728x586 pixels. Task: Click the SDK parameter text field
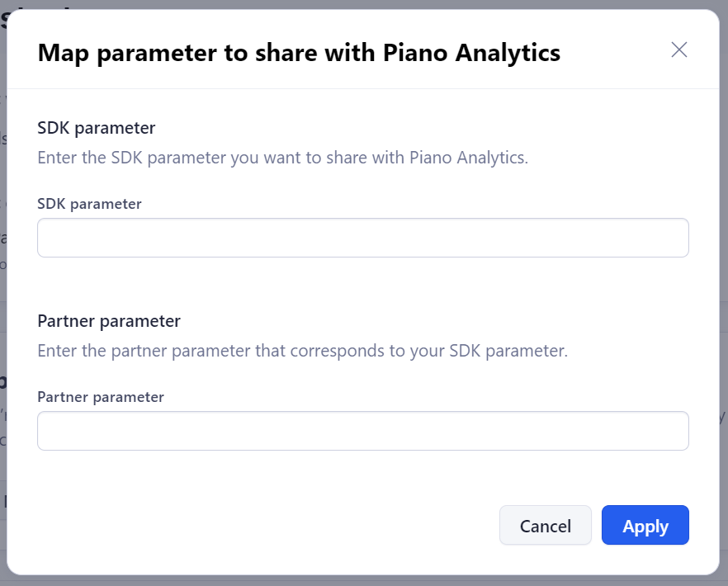[362, 238]
